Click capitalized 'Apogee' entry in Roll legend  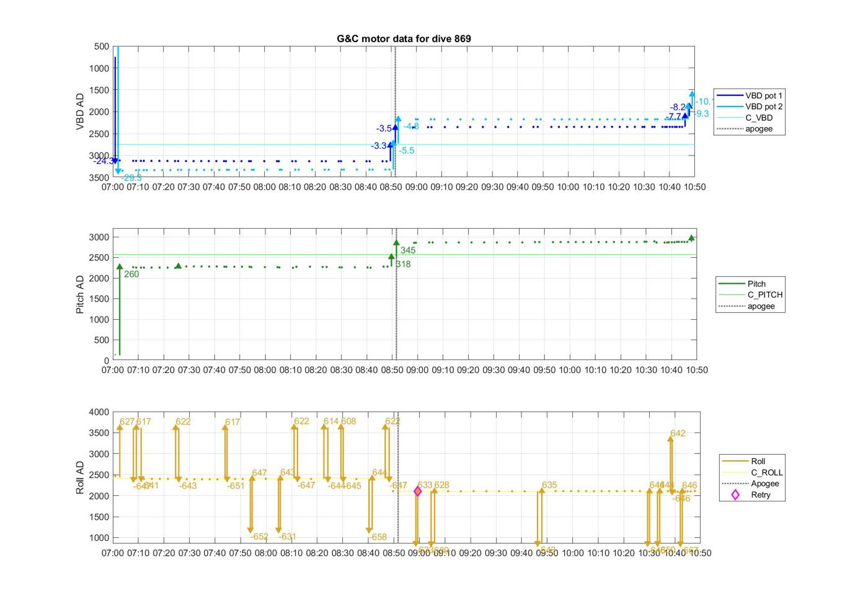click(753, 483)
